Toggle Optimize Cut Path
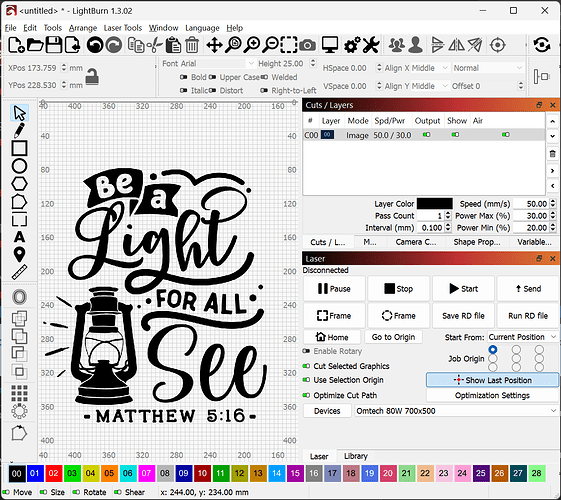 pos(306,395)
